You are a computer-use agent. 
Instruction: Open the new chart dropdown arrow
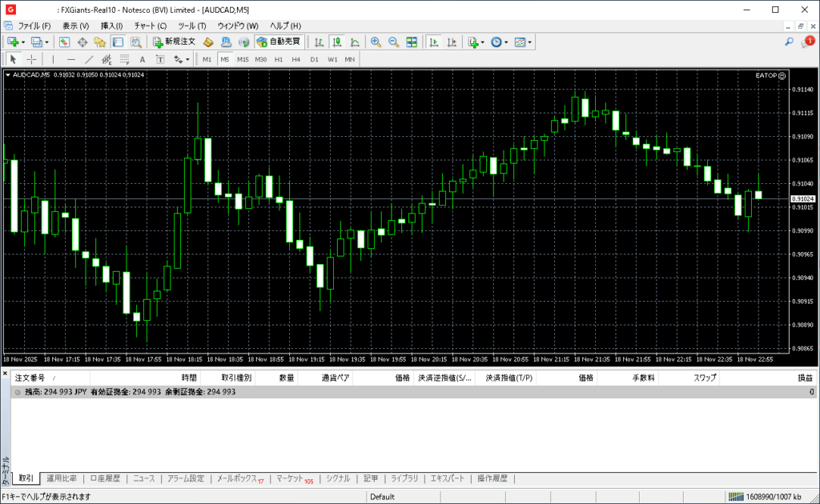[23, 42]
